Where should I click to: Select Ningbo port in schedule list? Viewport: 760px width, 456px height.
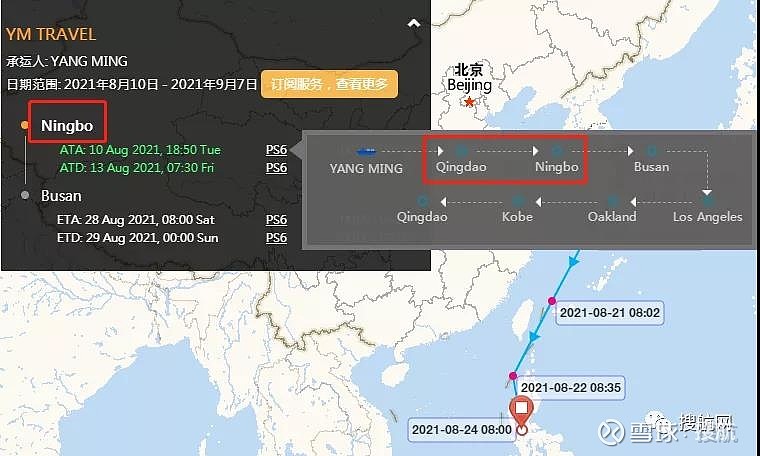pyautogui.click(x=67, y=126)
